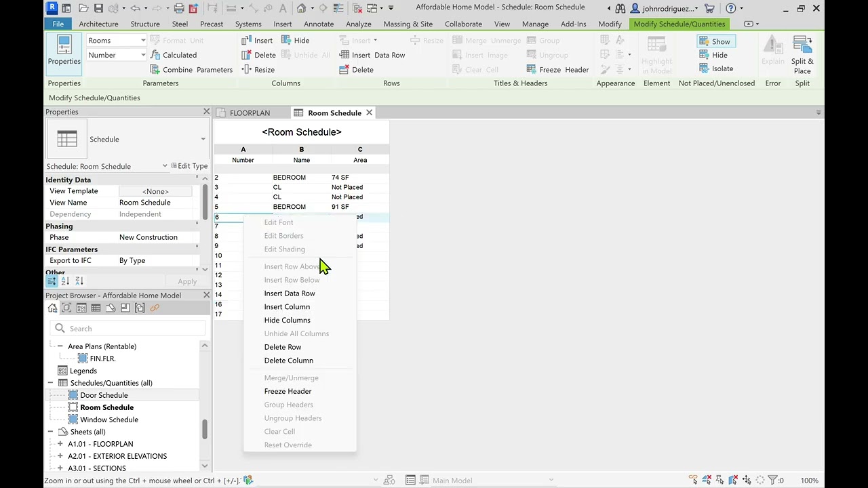Screen dimensions: 868x488
Task: Open the shopping cart icon in title bar
Action: [709, 8]
